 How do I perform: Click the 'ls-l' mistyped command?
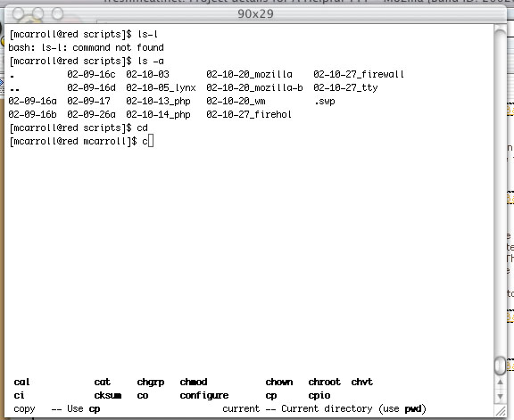(x=147, y=35)
